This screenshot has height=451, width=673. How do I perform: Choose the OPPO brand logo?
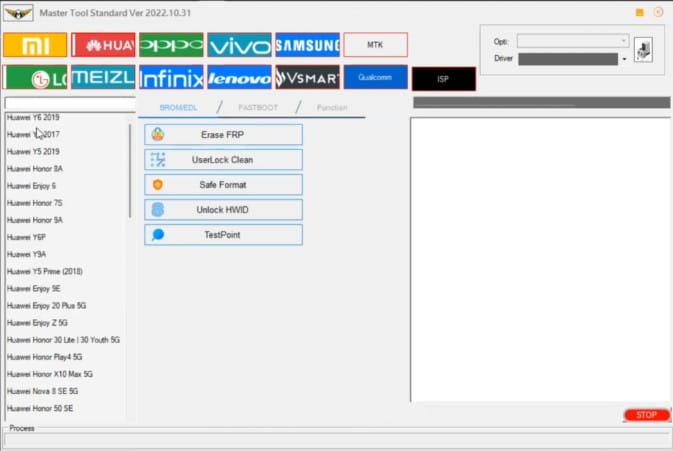171,45
